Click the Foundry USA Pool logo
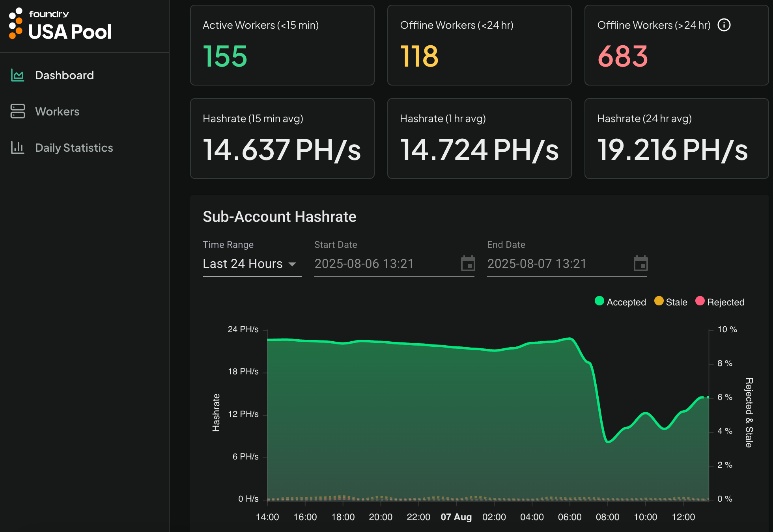The height and width of the screenshot is (532, 773). coord(60,24)
